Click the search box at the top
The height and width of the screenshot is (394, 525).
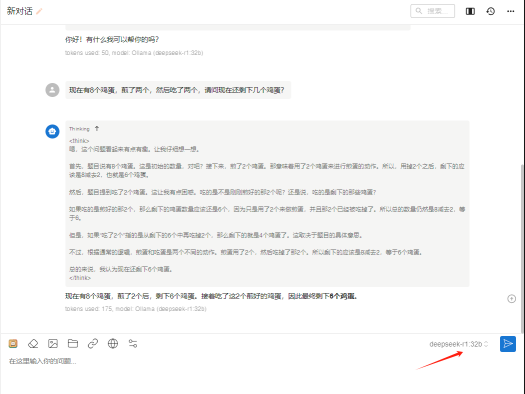tap(432, 11)
